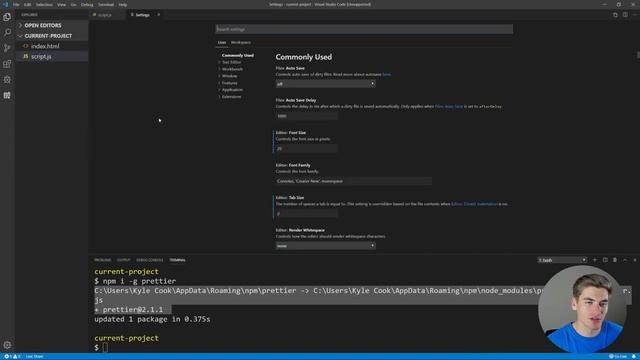Switch to the Debug Console panel tab
640x360 pixels.
(x=149, y=260)
